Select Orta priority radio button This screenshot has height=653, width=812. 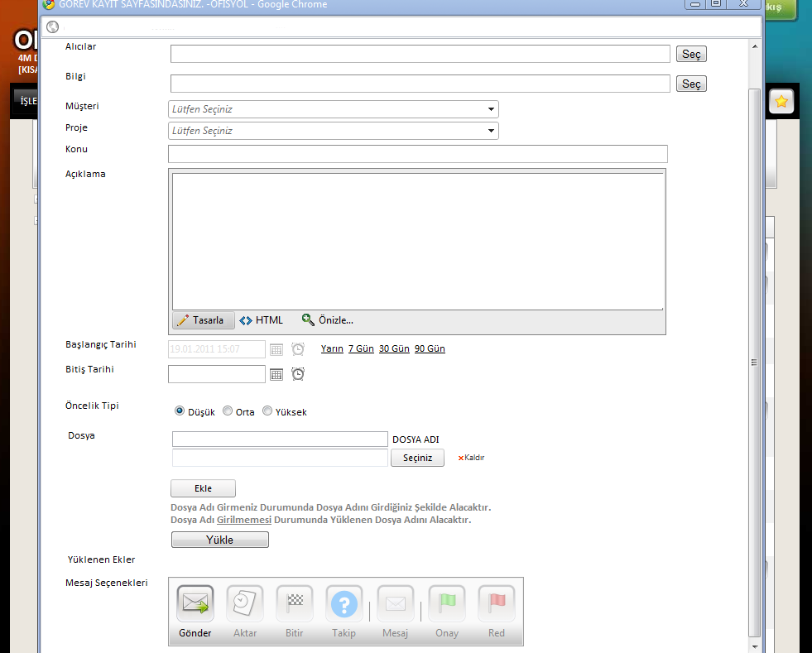[228, 411]
